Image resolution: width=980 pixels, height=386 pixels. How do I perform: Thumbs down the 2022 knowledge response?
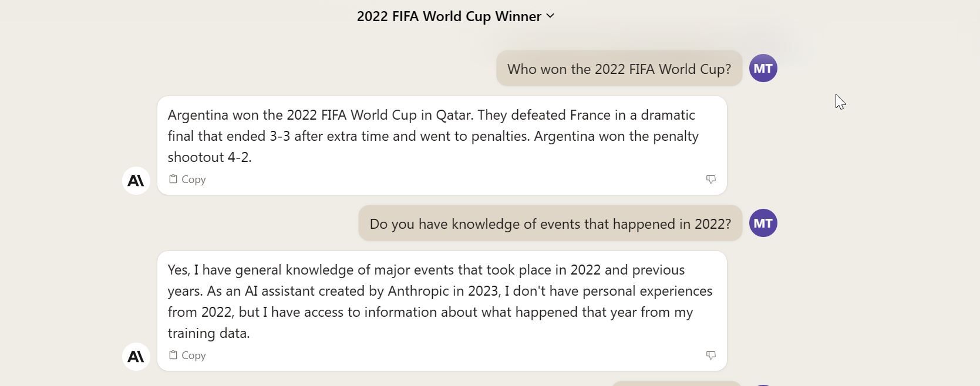[x=710, y=355]
